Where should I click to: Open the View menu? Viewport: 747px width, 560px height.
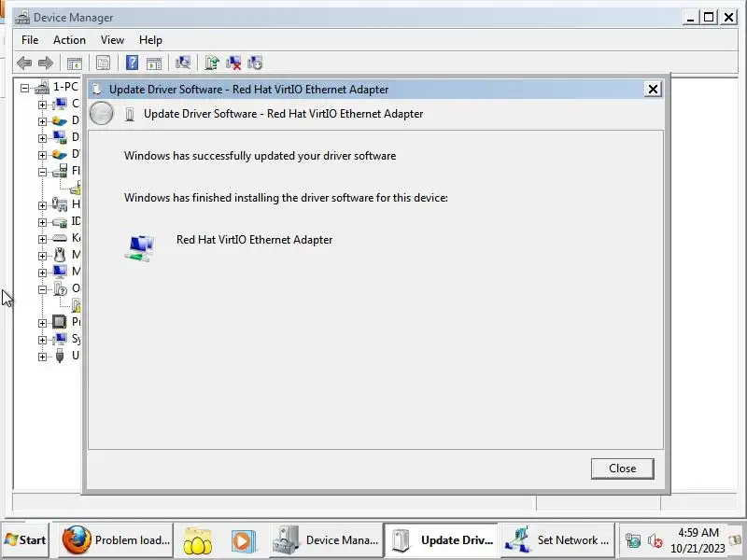(x=112, y=40)
